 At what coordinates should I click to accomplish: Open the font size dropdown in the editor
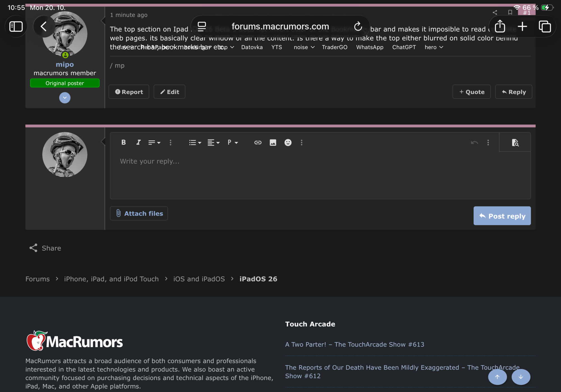(154, 143)
